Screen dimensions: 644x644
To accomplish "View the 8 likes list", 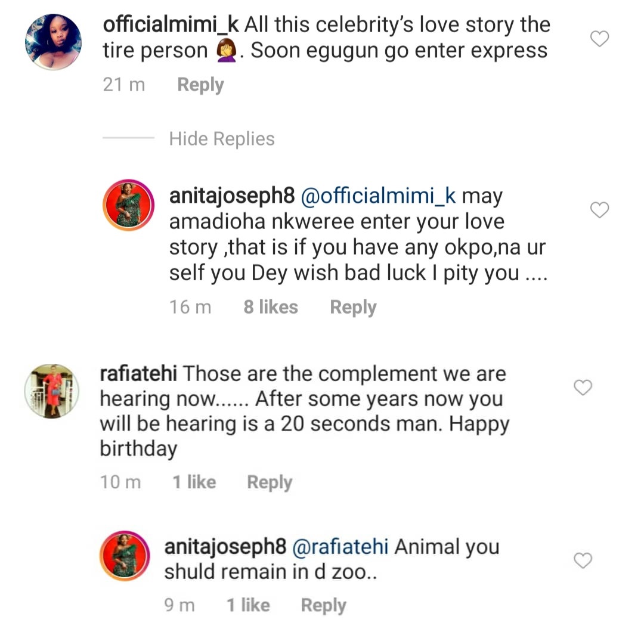I will 271,307.
